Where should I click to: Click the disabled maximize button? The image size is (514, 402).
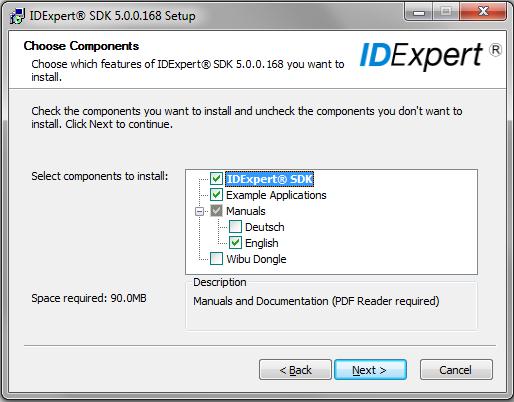coord(446,11)
